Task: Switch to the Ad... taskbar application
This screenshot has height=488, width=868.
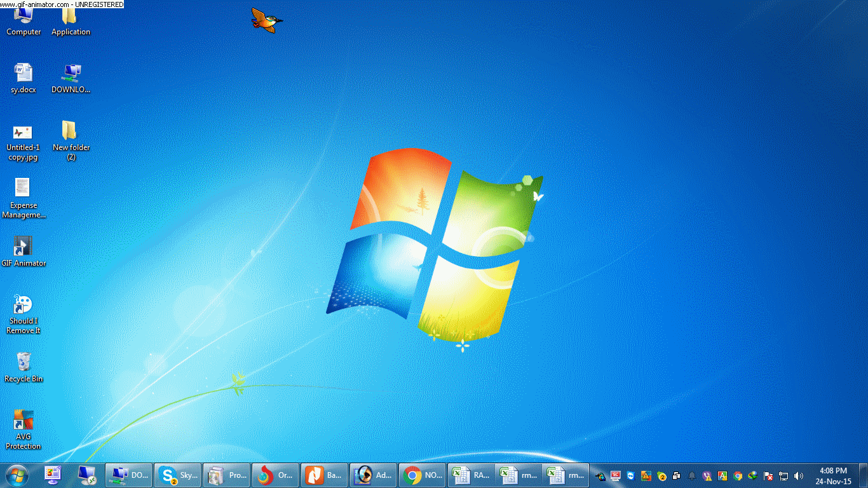Action: pyautogui.click(x=373, y=475)
